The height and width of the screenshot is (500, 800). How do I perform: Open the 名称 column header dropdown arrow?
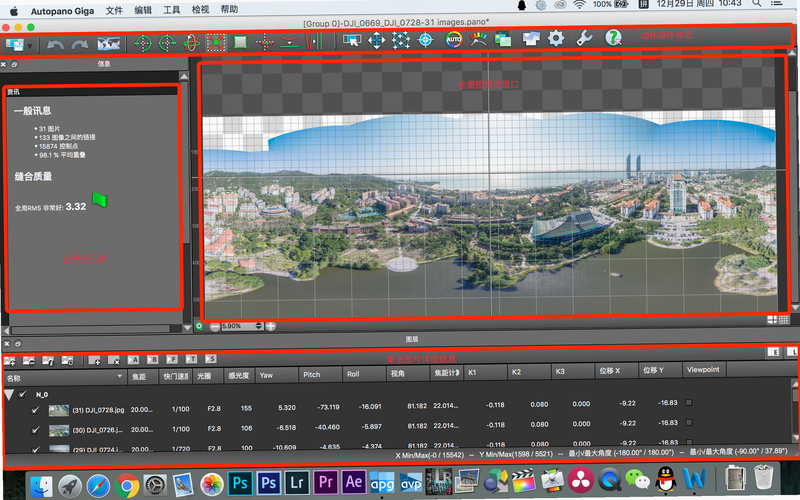point(119,377)
